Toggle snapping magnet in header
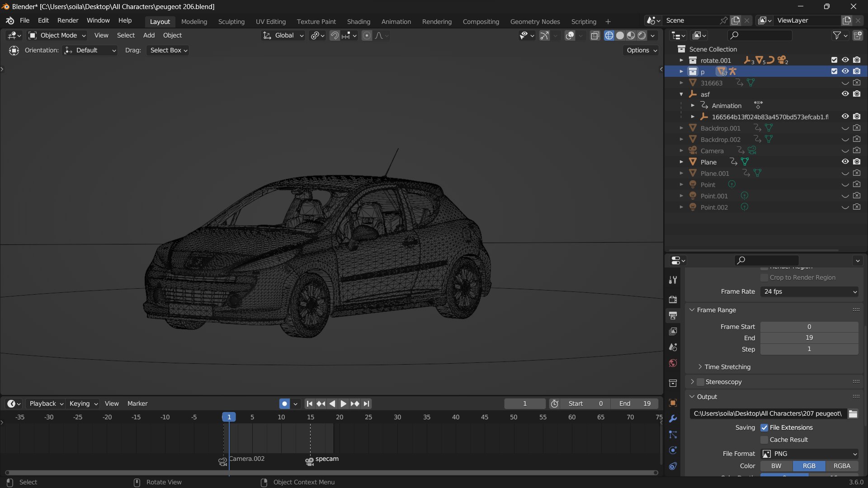Image resolution: width=868 pixels, height=488 pixels. point(335,35)
